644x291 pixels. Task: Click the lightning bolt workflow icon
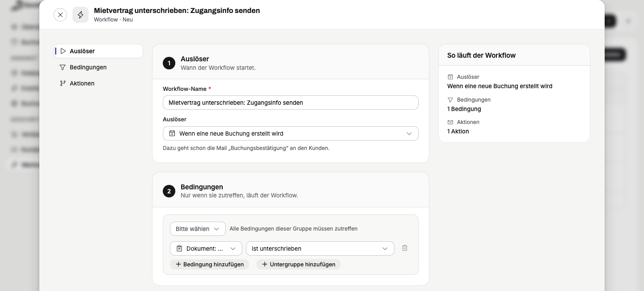(x=80, y=15)
